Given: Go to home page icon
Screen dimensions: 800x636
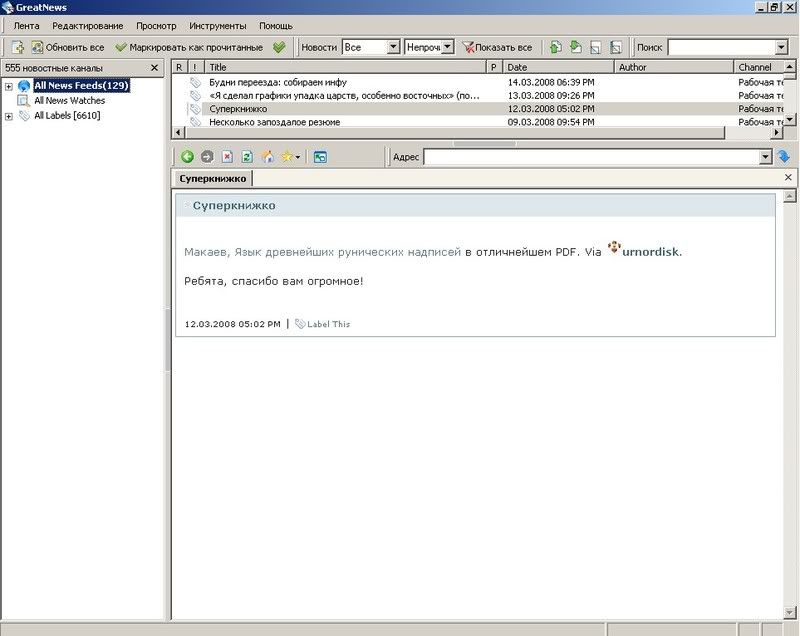Looking at the screenshot, I should coord(267,157).
